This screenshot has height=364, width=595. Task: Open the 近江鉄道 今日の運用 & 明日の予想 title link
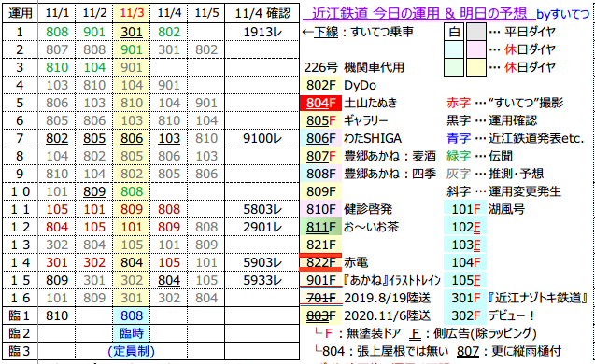coord(418,14)
